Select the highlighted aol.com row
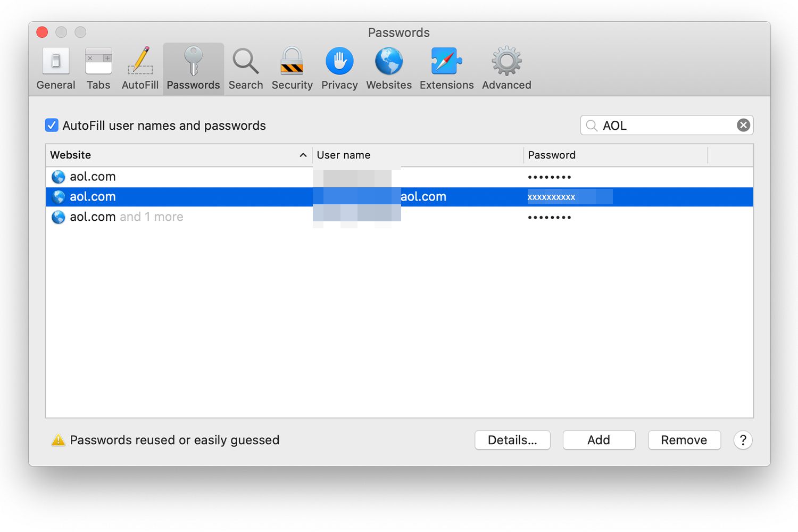Image resolution: width=798 pixels, height=532 pixels. 400,197
